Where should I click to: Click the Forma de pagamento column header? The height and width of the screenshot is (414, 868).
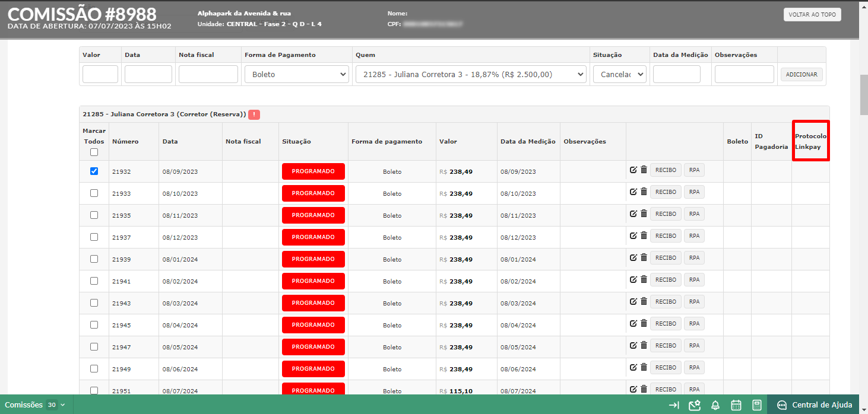coord(387,142)
